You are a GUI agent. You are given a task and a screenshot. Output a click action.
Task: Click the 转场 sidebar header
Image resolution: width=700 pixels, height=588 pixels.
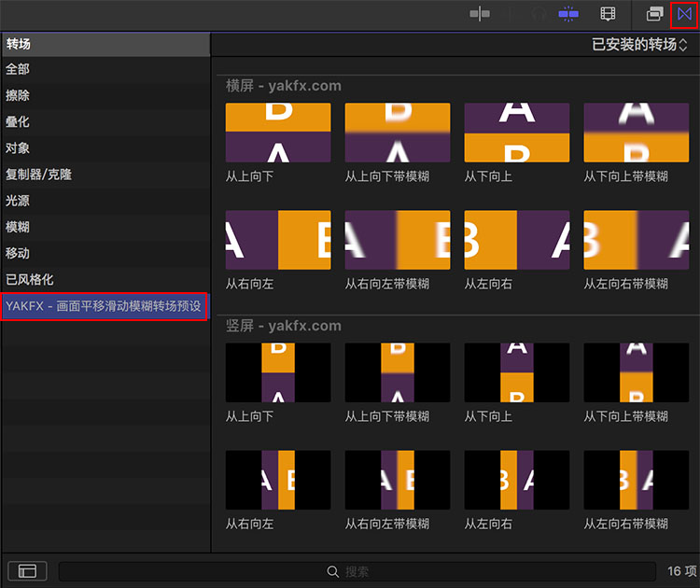105,44
